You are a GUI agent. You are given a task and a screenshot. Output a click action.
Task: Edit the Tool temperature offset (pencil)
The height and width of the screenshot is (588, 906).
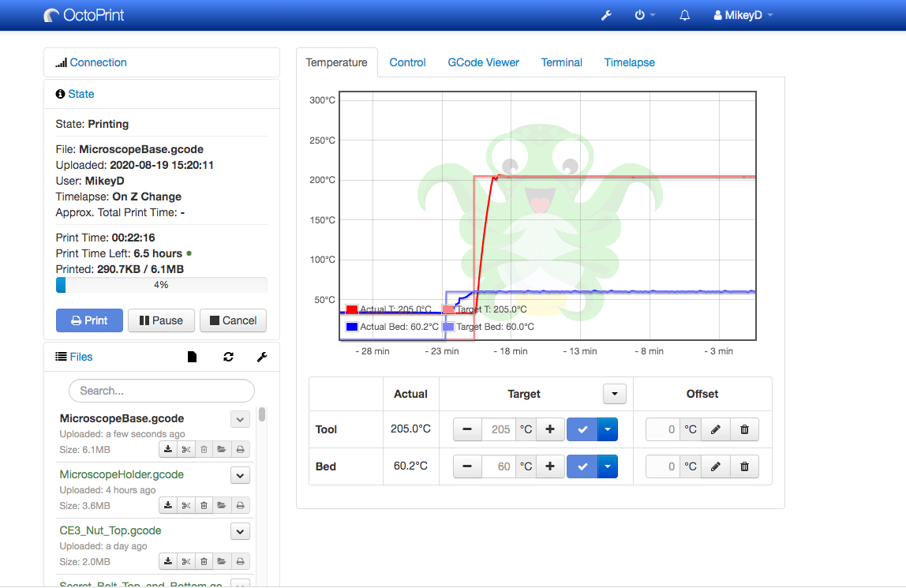click(715, 429)
